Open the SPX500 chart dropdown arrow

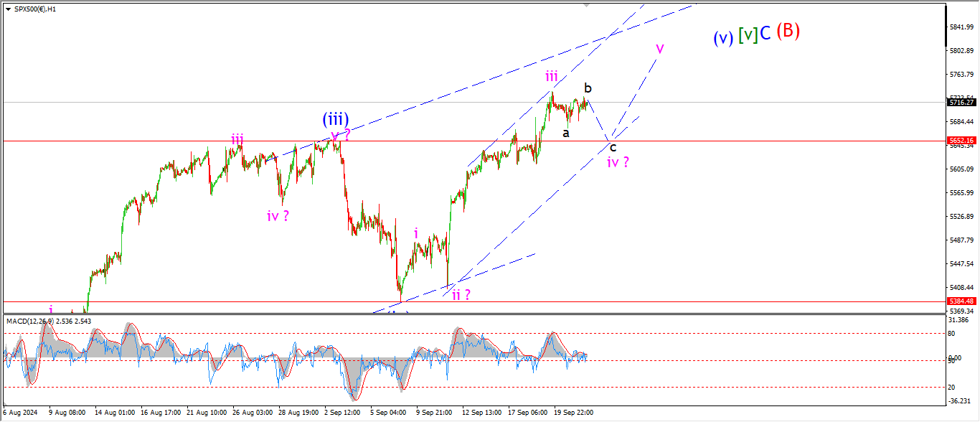(7, 9)
